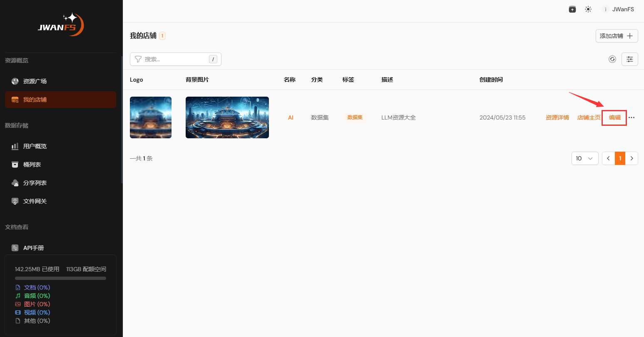Click the 视频 film icon in legend
644x337 pixels.
18,312
